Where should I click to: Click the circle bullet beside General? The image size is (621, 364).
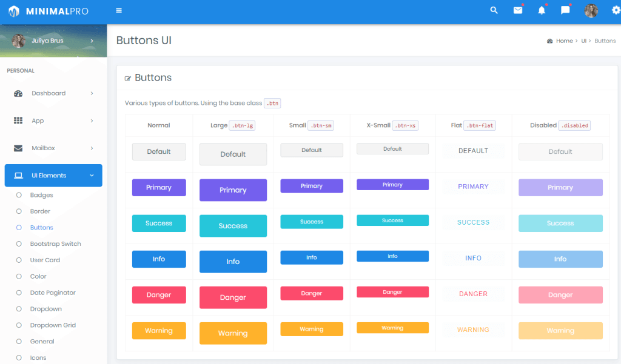click(19, 341)
